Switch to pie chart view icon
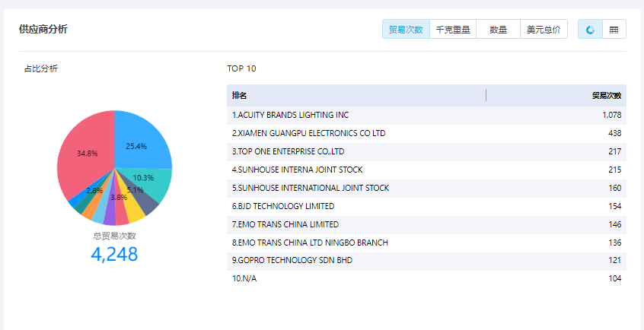 [x=590, y=29]
